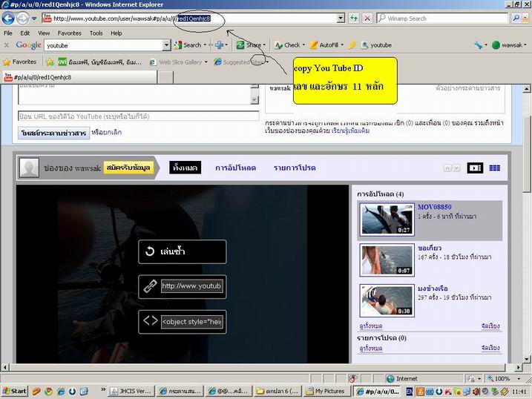Screen dimensions: 532x399
Task: Click the embed object code field
Action: [x=191, y=322]
